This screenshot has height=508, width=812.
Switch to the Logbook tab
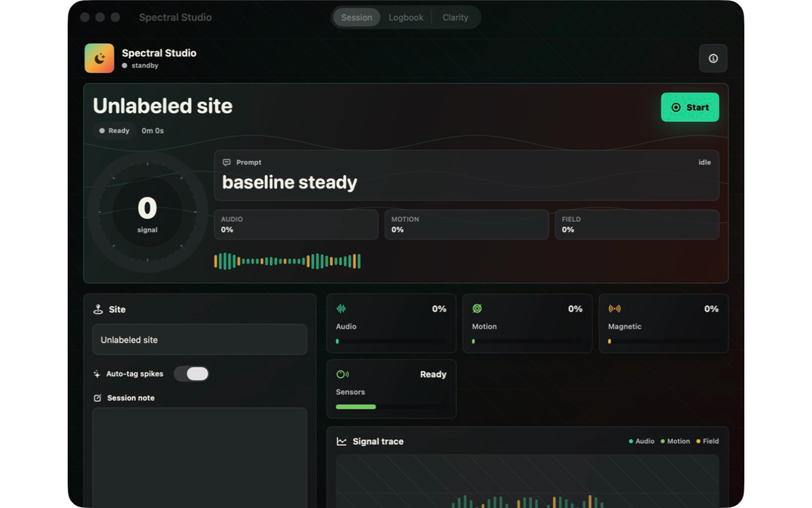406,17
